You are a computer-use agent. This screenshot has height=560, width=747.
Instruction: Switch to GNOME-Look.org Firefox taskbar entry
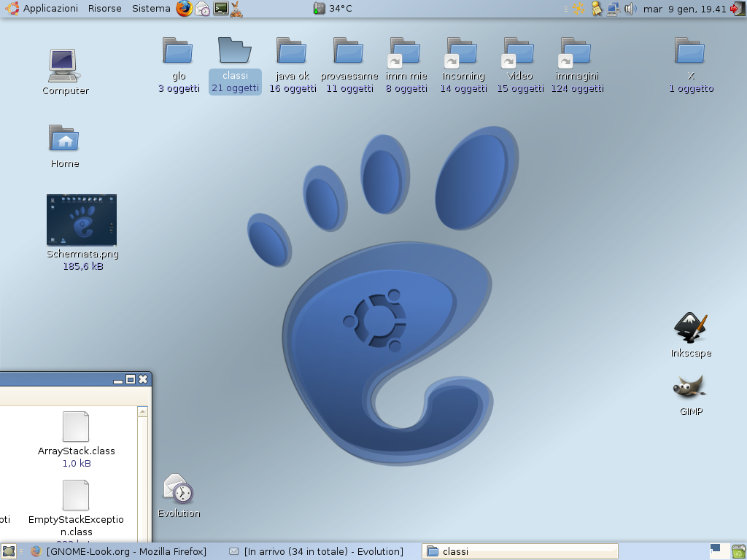pyautogui.click(x=119, y=551)
